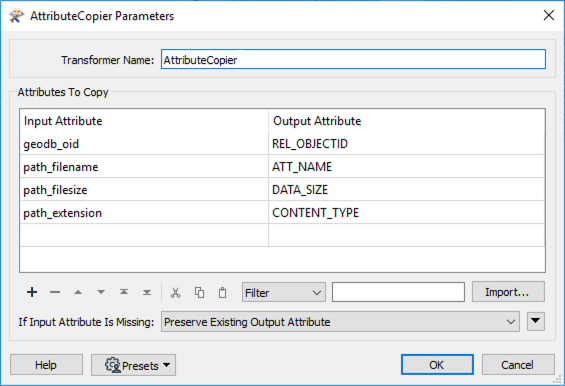Open If Input Attribute Is Missing dropdown
565x386 pixels.
point(340,321)
